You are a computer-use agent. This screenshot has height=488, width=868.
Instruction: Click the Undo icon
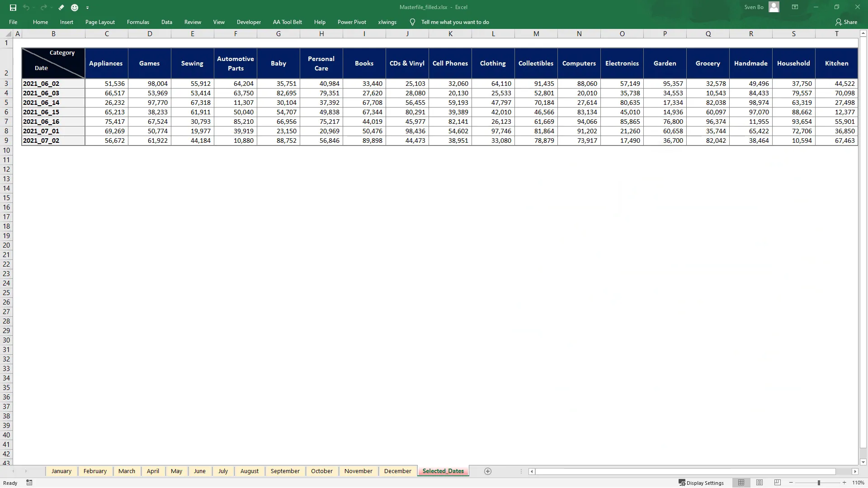coord(26,7)
